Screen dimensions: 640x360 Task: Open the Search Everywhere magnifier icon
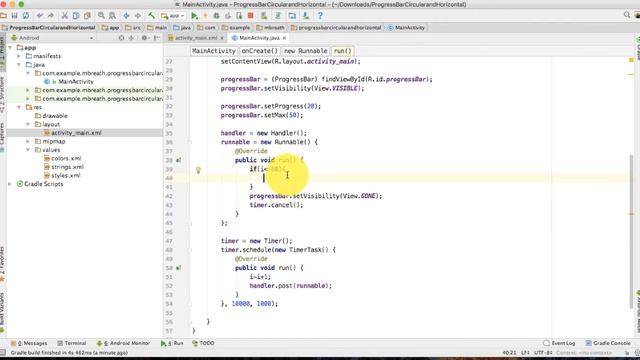[627, 15]
